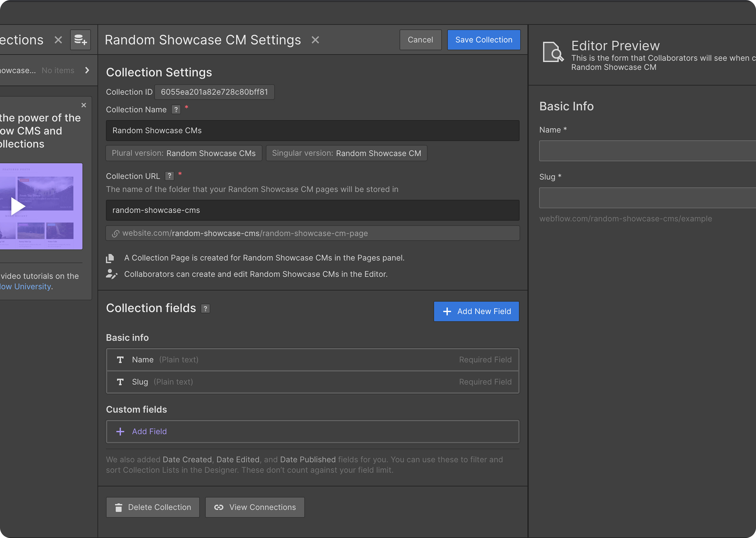Close the Random Showcase CM Settings panel
This screenshot has height=538, width=756.
click(315, 40)
